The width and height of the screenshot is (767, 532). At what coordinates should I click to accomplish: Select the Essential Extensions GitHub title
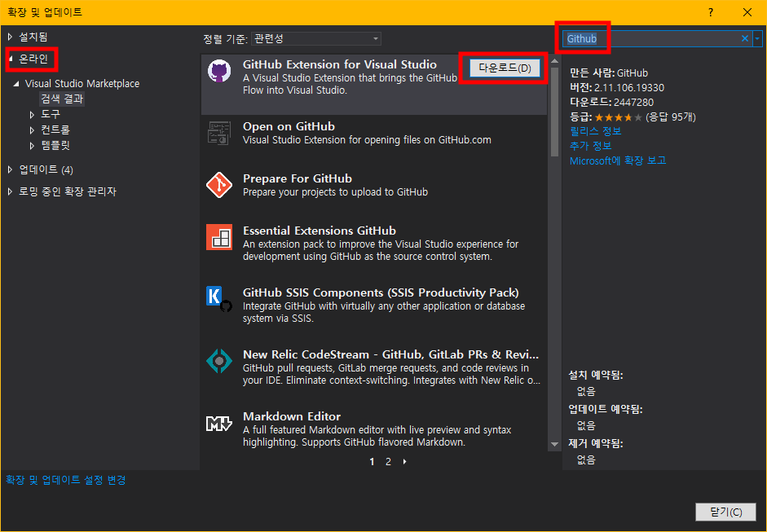[320, 231]
